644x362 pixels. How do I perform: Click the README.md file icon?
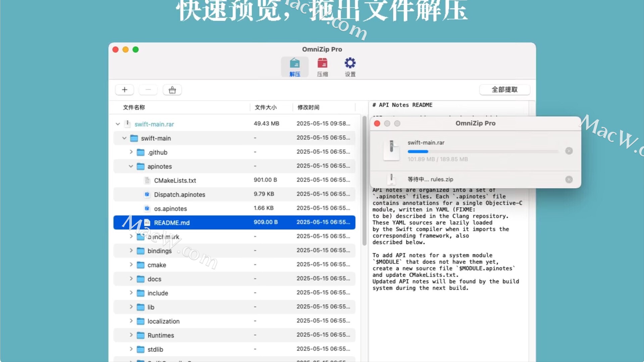pyautogui.click(x=147, y=223)
